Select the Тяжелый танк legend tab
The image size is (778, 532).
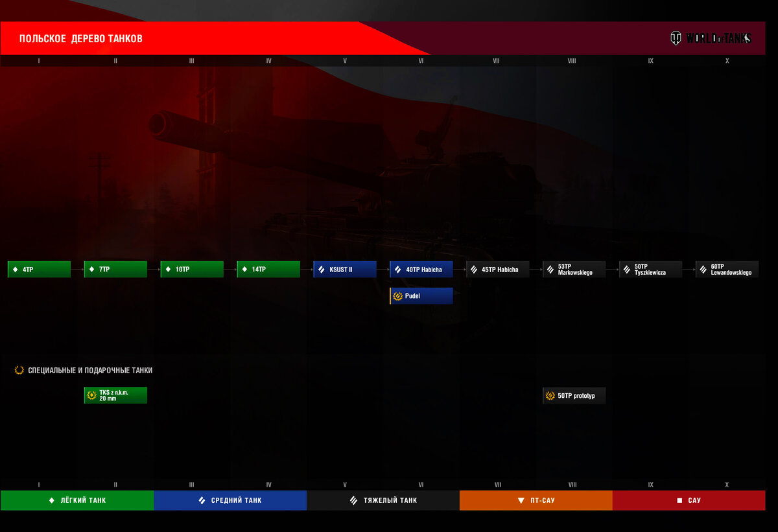[383, 500]
